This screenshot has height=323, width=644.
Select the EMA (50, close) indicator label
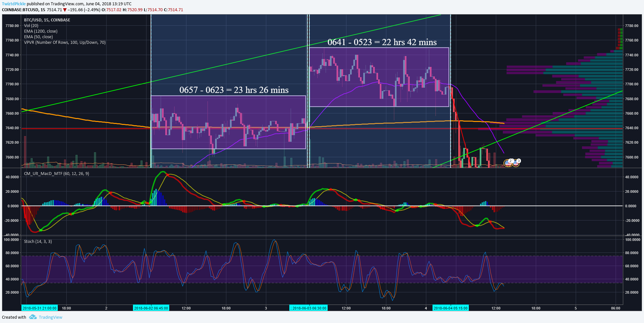click(38, 37)
